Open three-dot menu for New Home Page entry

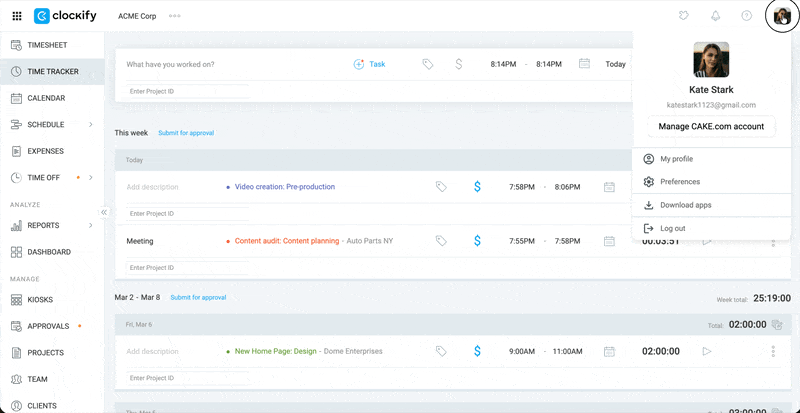[x=773, y=351]
